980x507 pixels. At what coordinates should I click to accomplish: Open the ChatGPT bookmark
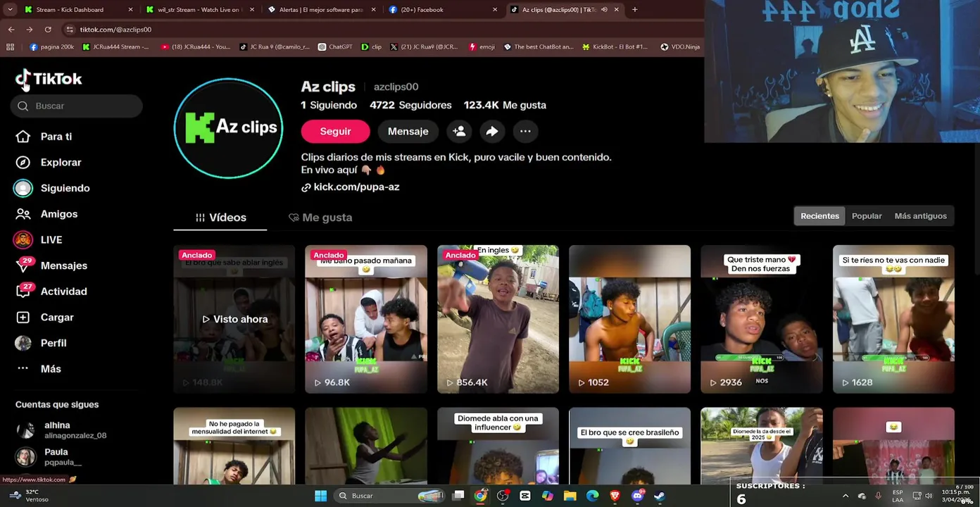click(x=335, y=47)
